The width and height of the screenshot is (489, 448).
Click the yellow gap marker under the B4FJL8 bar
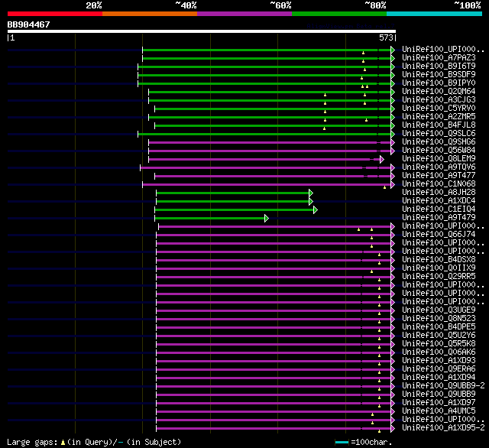pos(324,128)
